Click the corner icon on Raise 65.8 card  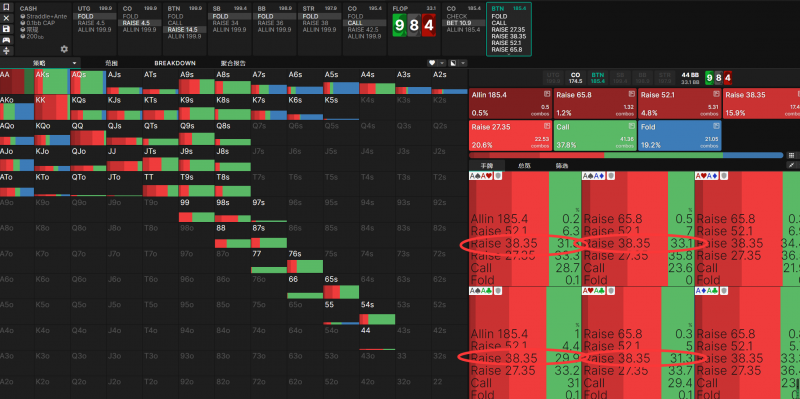(631, 94)
